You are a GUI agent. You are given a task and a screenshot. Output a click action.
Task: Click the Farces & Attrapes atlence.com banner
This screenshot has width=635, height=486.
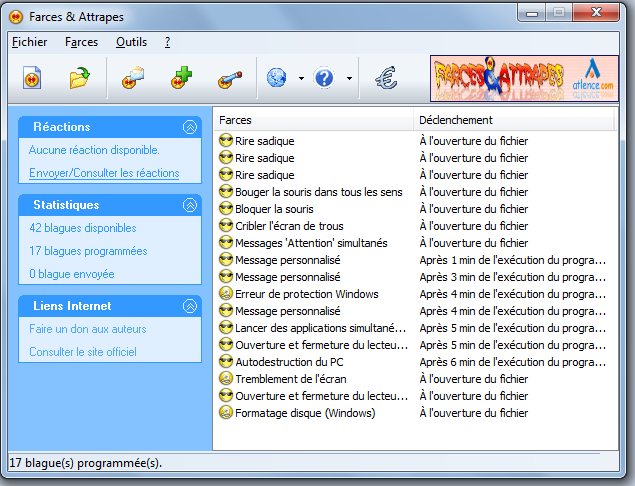tap(524, 79)
